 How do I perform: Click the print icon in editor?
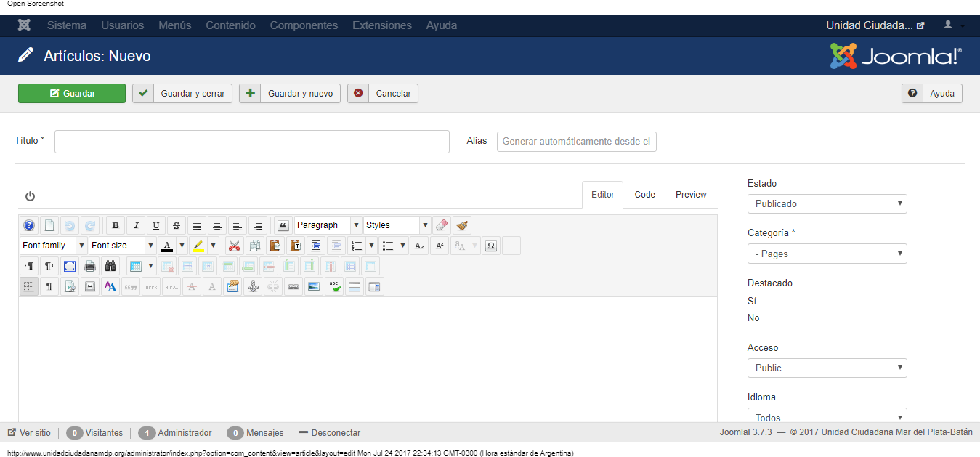pos(90,266)
